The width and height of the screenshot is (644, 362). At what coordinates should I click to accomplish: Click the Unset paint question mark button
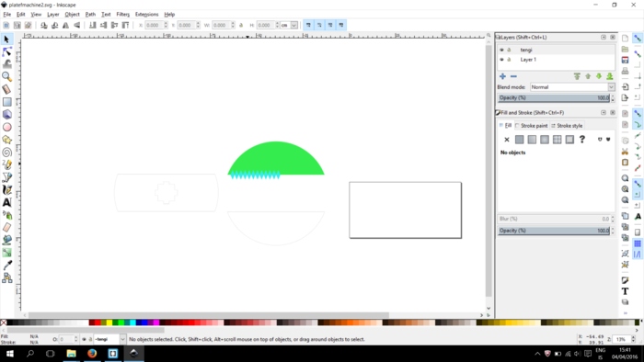[x=582, y=140]
